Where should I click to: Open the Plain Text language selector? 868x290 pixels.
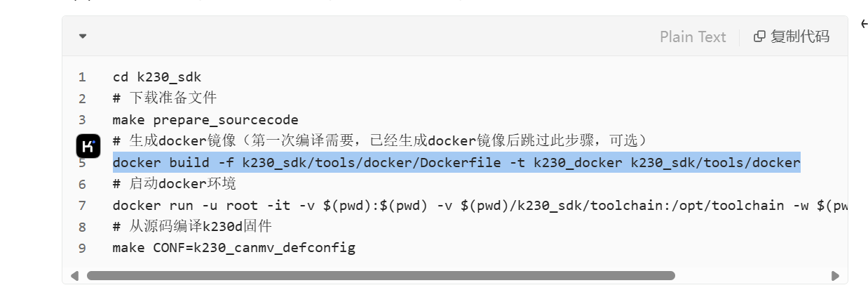[693, 37]
